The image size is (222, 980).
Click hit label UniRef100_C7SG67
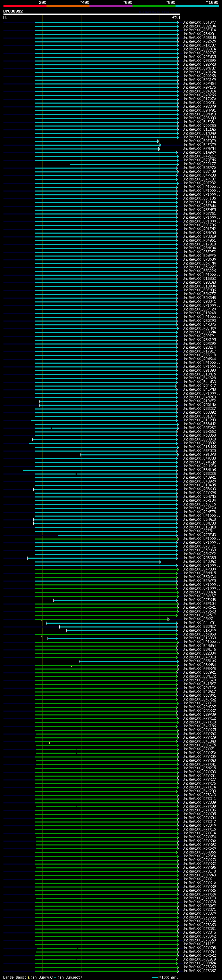point(199,971)
